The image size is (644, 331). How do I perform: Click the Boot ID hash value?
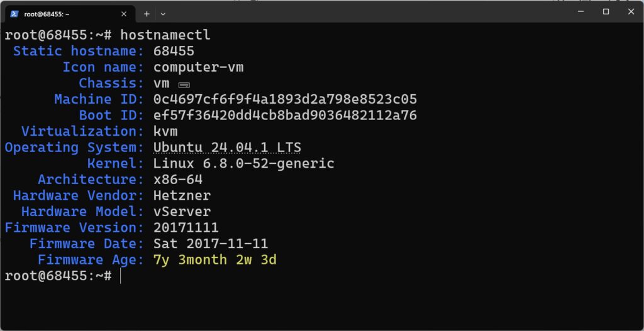tap(285, 116)
